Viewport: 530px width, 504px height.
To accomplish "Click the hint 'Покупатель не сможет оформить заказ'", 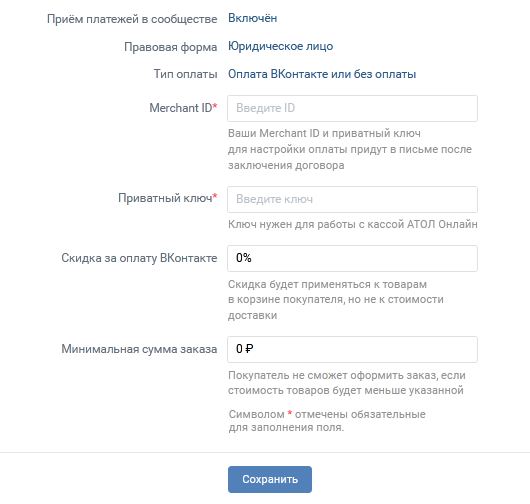I will click(347, 383).
